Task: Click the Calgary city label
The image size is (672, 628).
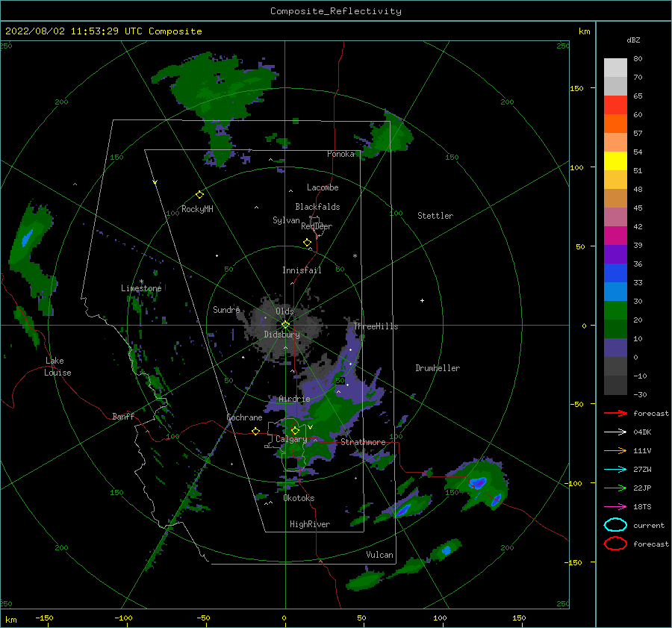Action: click(291, 439)
